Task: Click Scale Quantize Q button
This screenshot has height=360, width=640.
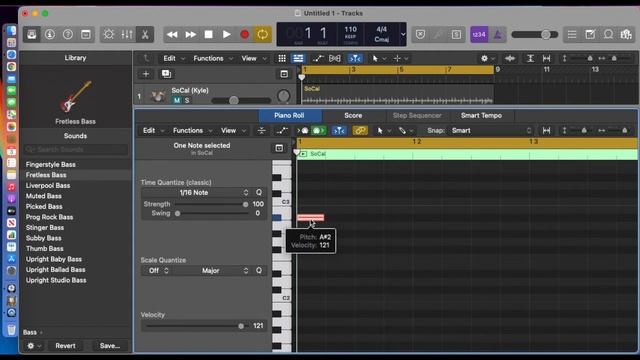Action: 259,271
